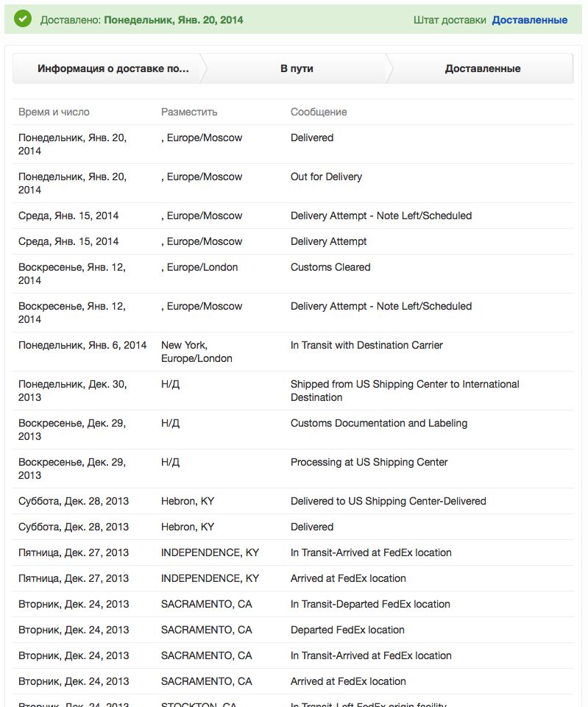Click the delivery date in the green banner
588x707 pixels.
click(x=174, y=20)
